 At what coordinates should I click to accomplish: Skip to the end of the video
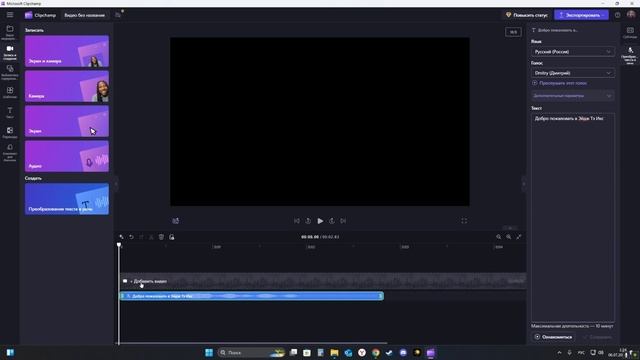tap(343, 221)
